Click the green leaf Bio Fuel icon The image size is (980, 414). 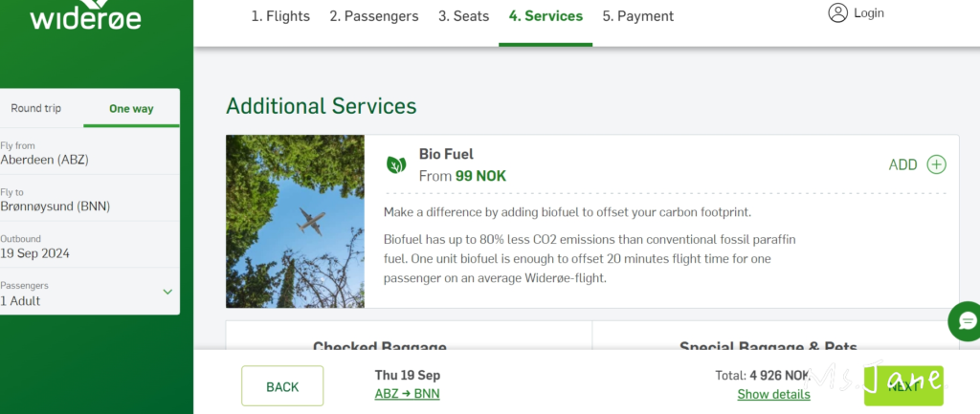(x=396, y=164)
